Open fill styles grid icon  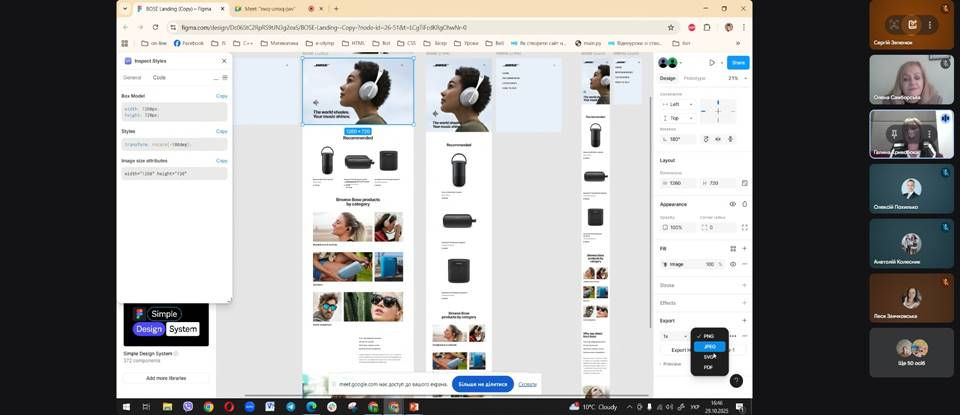(x=733, y=249)
